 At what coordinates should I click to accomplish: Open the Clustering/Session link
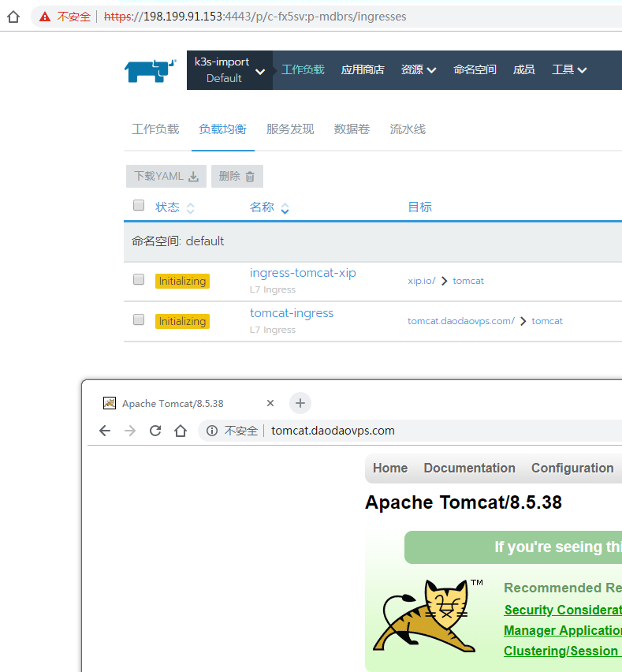561,651
